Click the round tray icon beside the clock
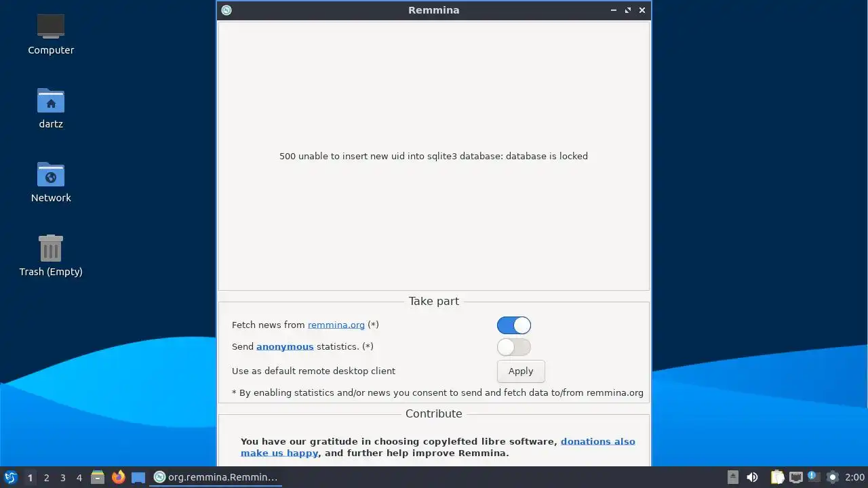 point(833,477)
